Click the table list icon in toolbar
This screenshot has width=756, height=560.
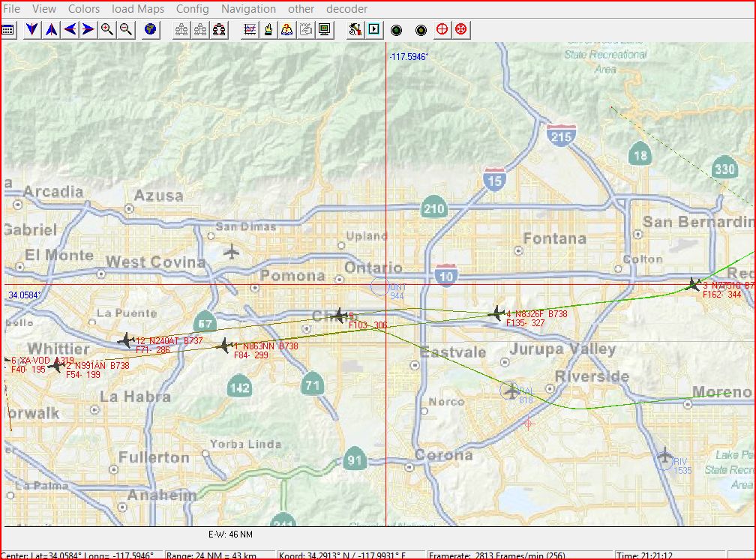tap(8, 30)
